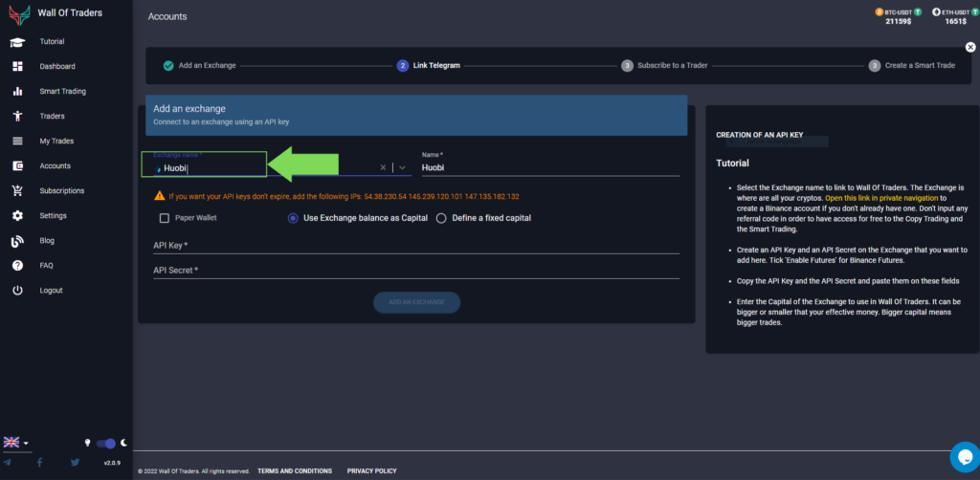This screenshot has width=980, height=480.
Task: Click the Wall Of Traders logo icon
Action: (x=19, y=14)
